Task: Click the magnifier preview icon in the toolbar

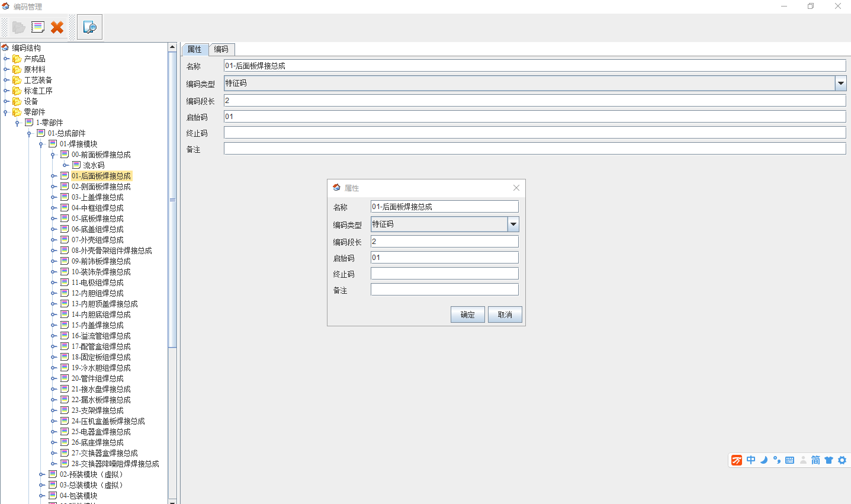Action: coord(90,27)
